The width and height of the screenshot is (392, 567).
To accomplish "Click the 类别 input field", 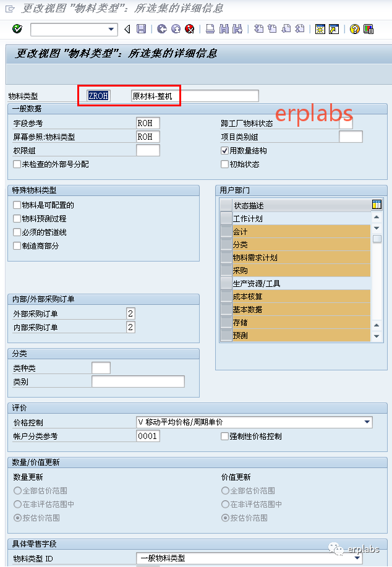I will (x=138, y=382).
